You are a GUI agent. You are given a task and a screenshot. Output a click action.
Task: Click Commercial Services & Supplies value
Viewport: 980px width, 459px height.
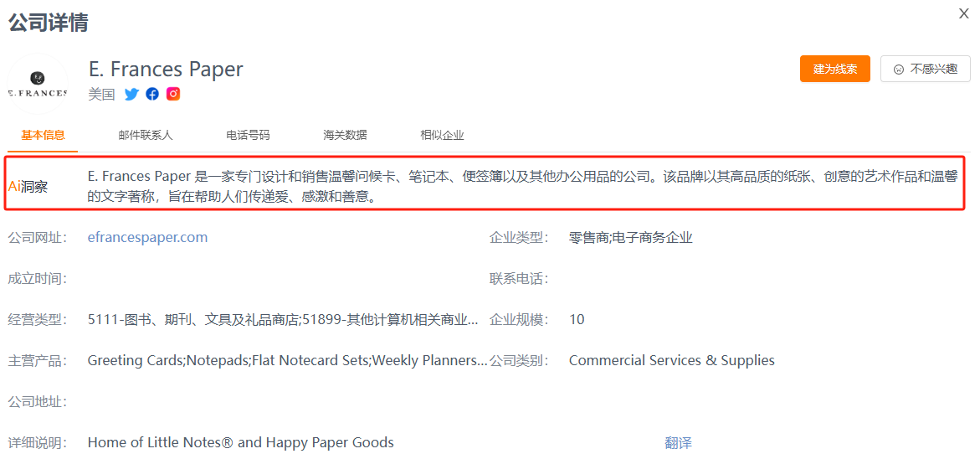672,361
